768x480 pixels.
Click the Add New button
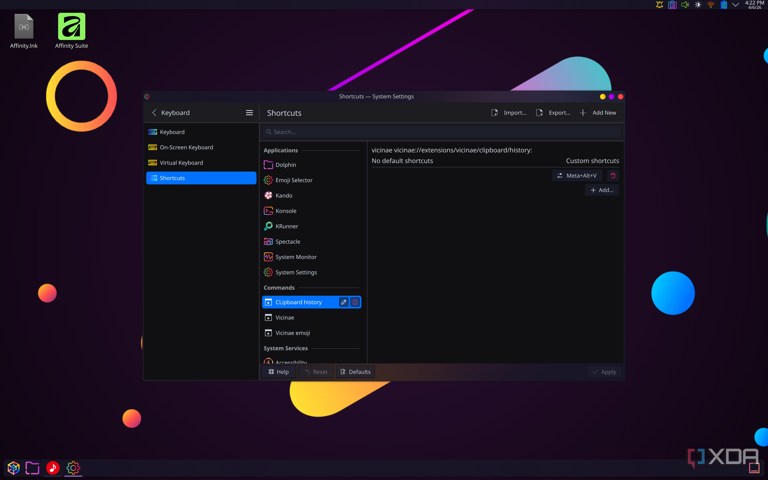point(598,113)
